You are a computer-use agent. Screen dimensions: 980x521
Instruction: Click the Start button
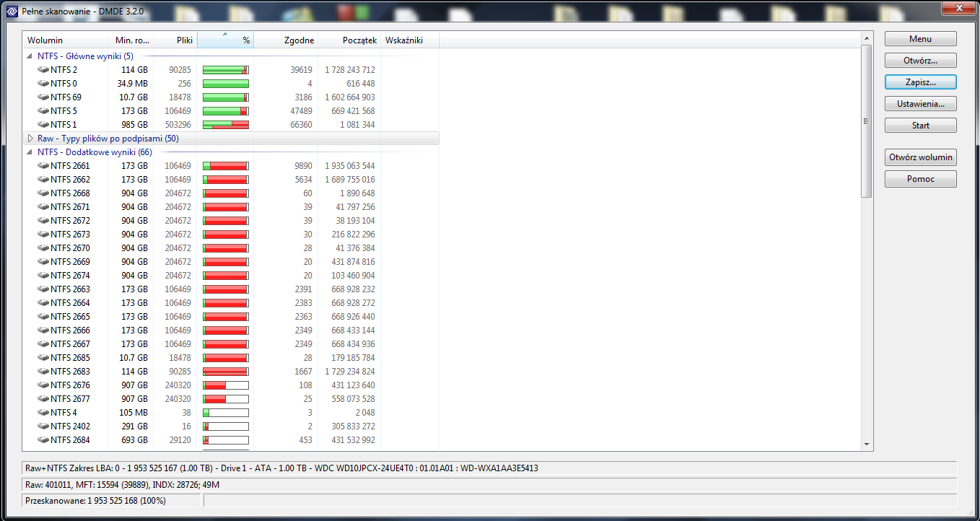pyautogui.click(x=921, y=126)
